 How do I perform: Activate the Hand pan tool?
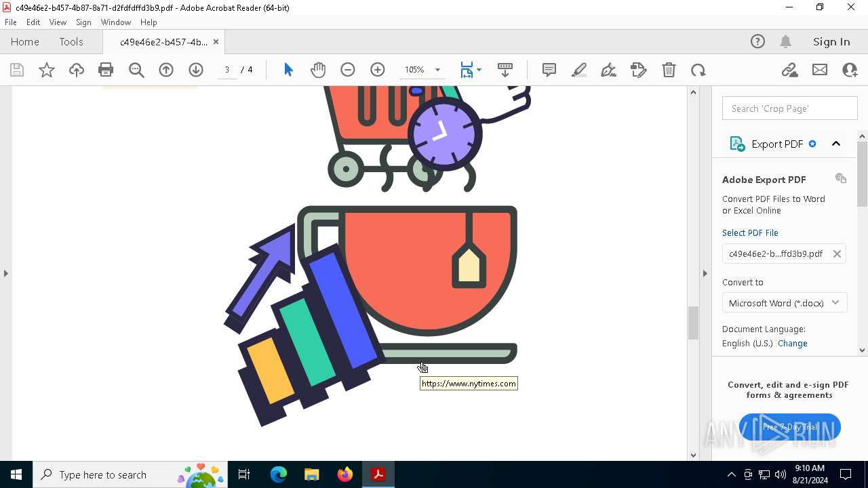[318, 70]
